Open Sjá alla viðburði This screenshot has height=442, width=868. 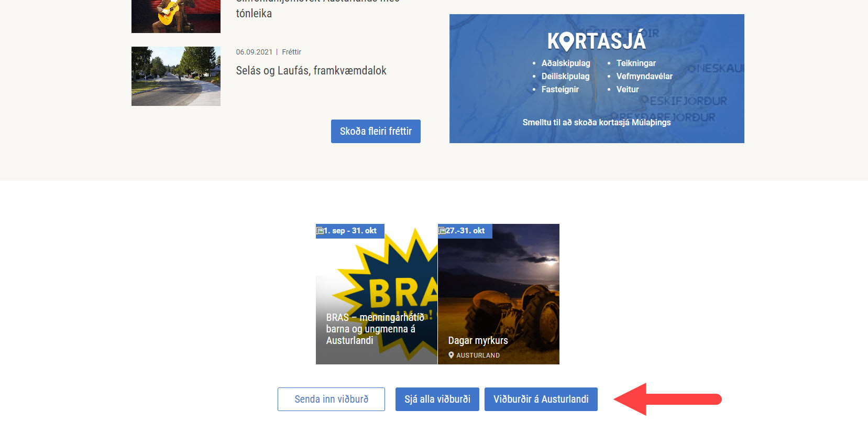point(437,399)
